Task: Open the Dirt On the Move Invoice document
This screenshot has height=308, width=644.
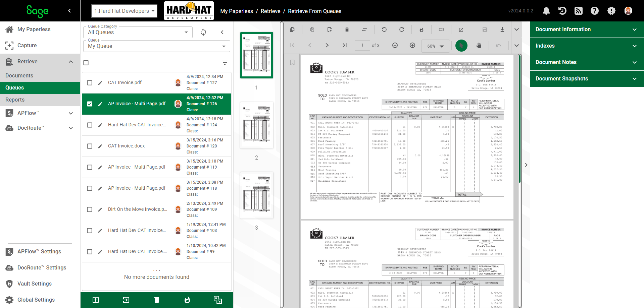Action: tap(138, 209)
